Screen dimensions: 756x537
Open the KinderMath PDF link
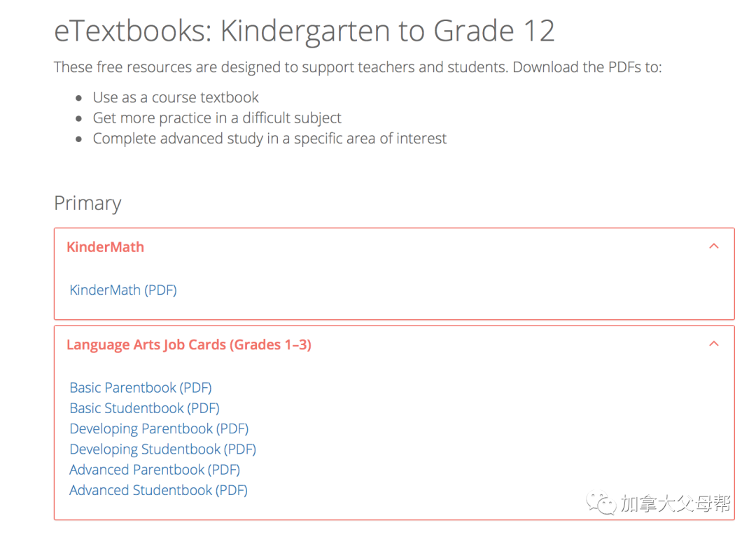122,289
